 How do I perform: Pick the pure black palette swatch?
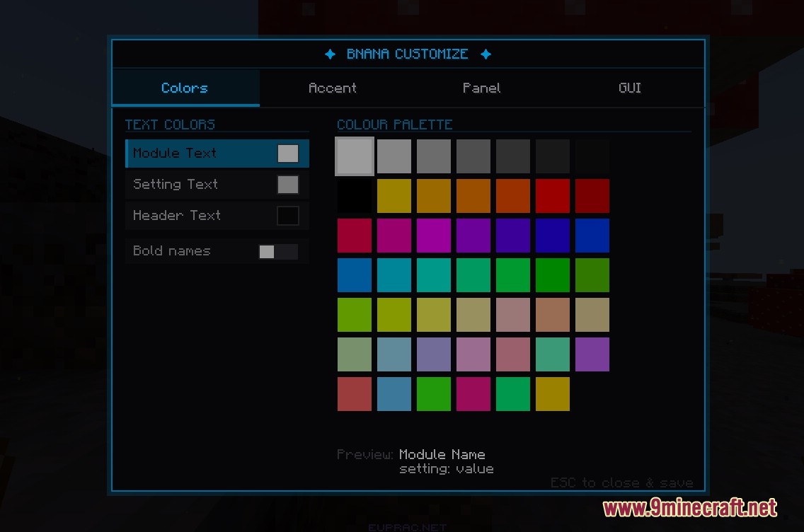point(355,196)
